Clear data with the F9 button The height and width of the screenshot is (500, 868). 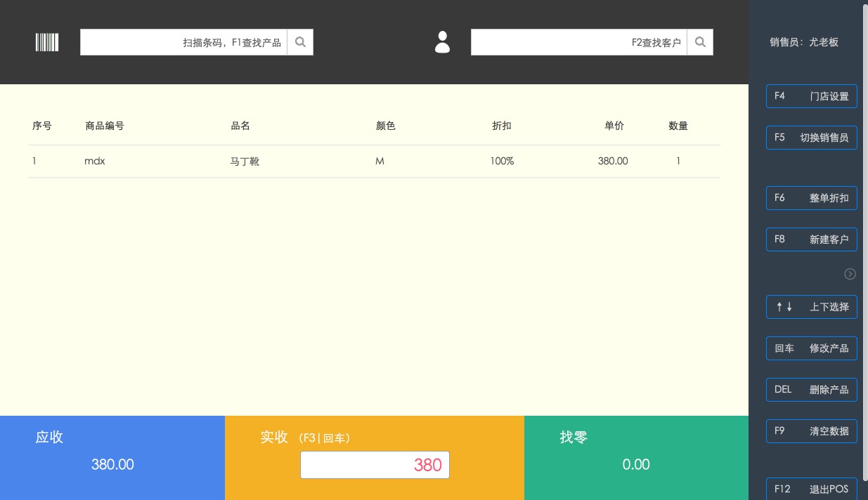(811, 431)
